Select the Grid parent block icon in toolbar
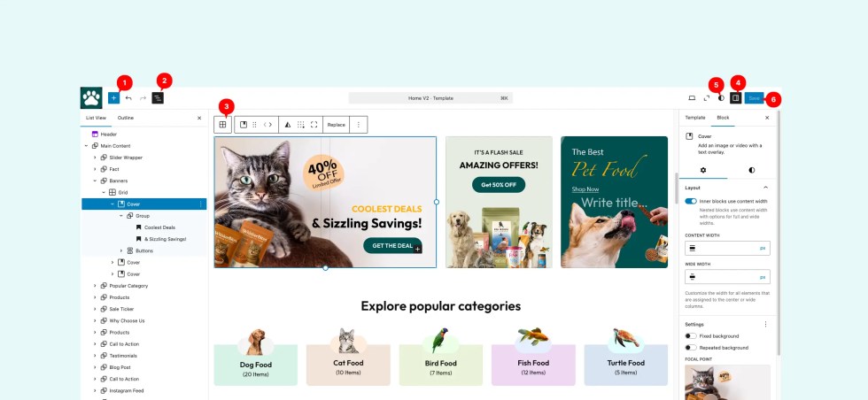Viewport: 868px width, 400px height. (222, 125)
